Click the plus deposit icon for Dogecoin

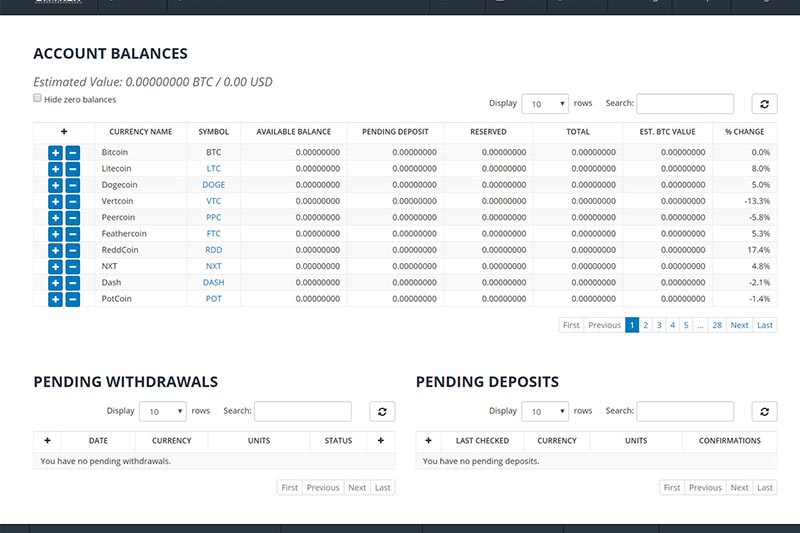tap(55, 185)
